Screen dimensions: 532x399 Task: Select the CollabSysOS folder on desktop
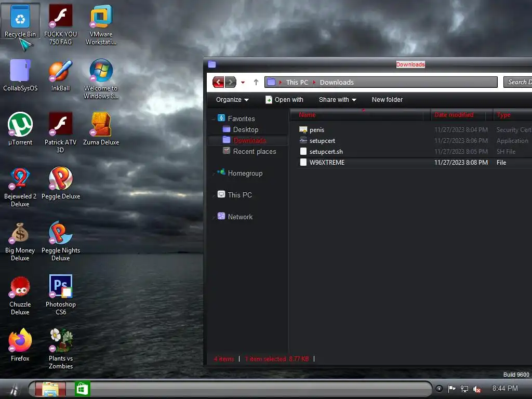pos(20,75)
